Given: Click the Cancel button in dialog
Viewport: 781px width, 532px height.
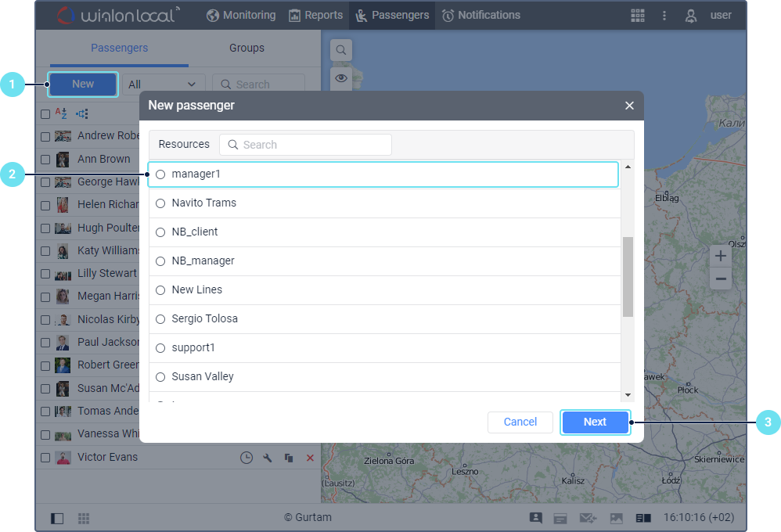Looking at the screenshot, I should (520, 422).
